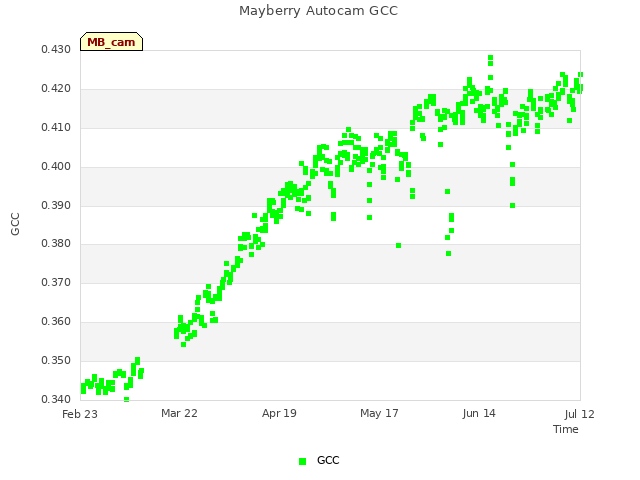
Task: Click the May 17 x-axis label
Action: tap(379, 413)
